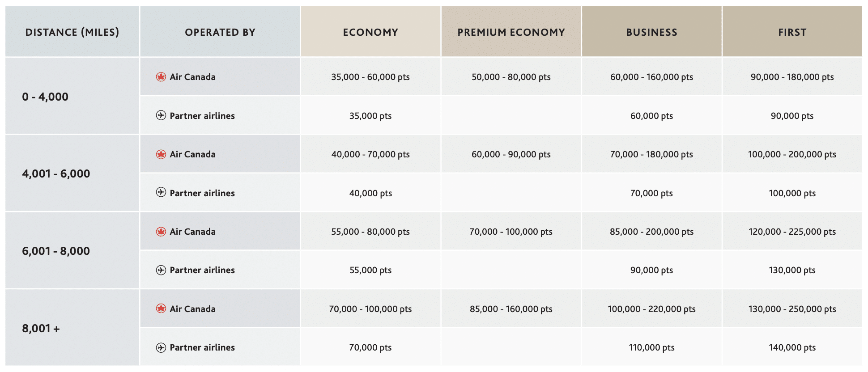Click the Distance (Miles) header cell
This screenshot has width=868, height=372.
pyautogui.click(x=72, y=32)
